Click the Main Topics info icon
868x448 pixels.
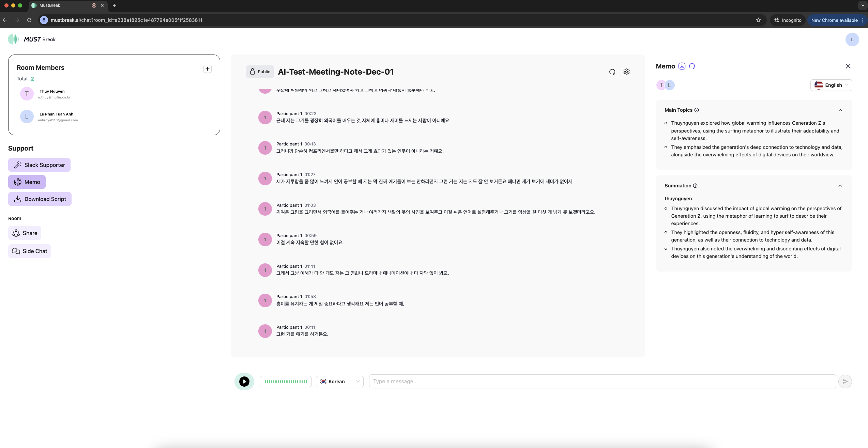click(x=697, y=110)
